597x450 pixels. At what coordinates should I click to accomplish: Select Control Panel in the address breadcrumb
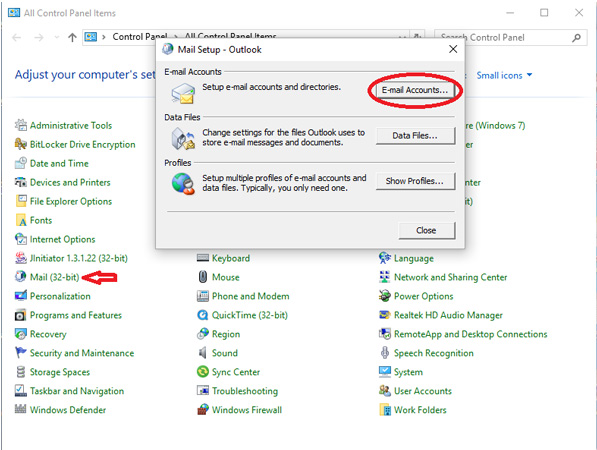click(x=139, y=37)
